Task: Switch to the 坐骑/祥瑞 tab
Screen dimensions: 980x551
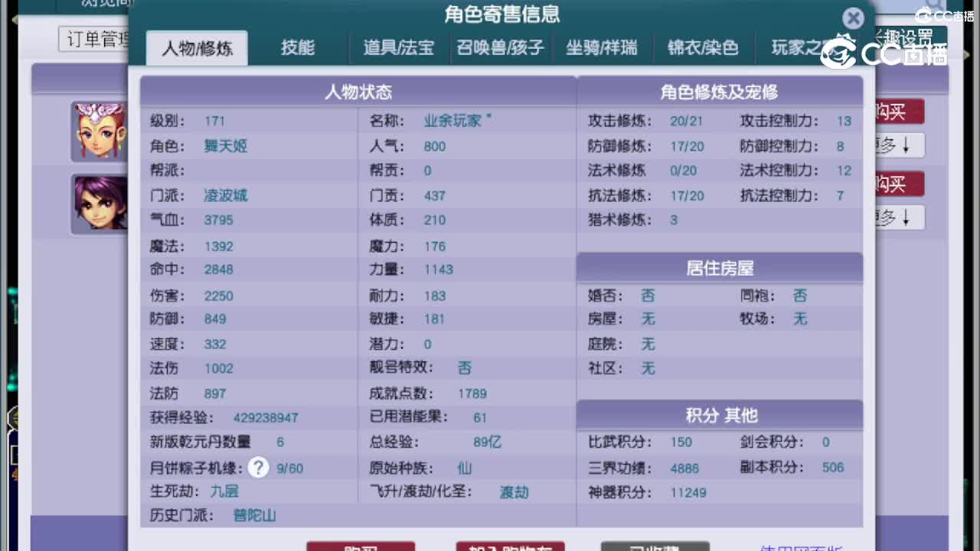Action: click(x=602, y=47)
